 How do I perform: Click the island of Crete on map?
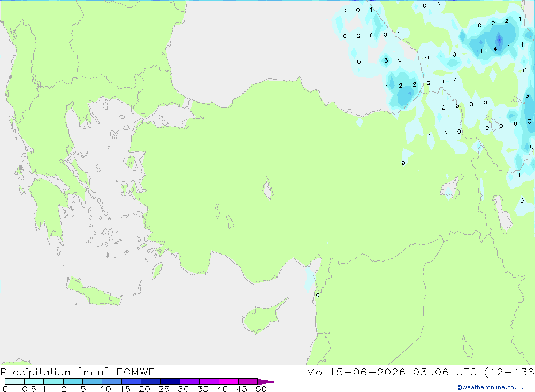pos(93,291)
